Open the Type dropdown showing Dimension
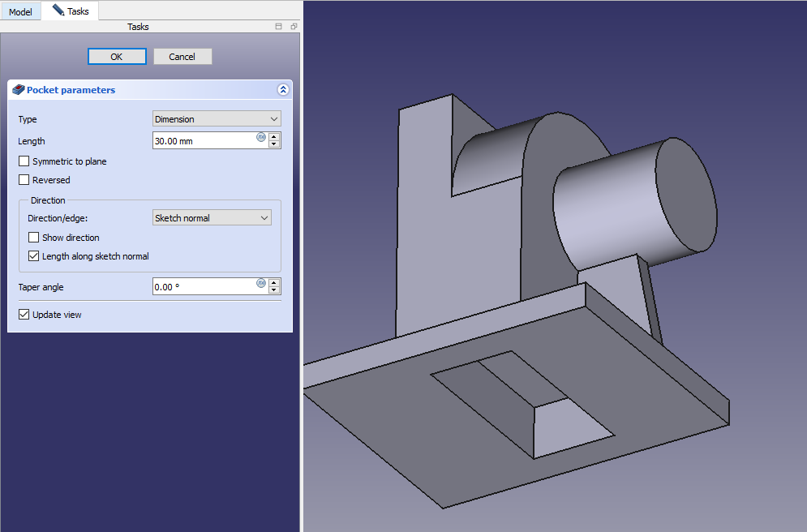This screenshot has width=807, height=532. (x=217, y=119)
